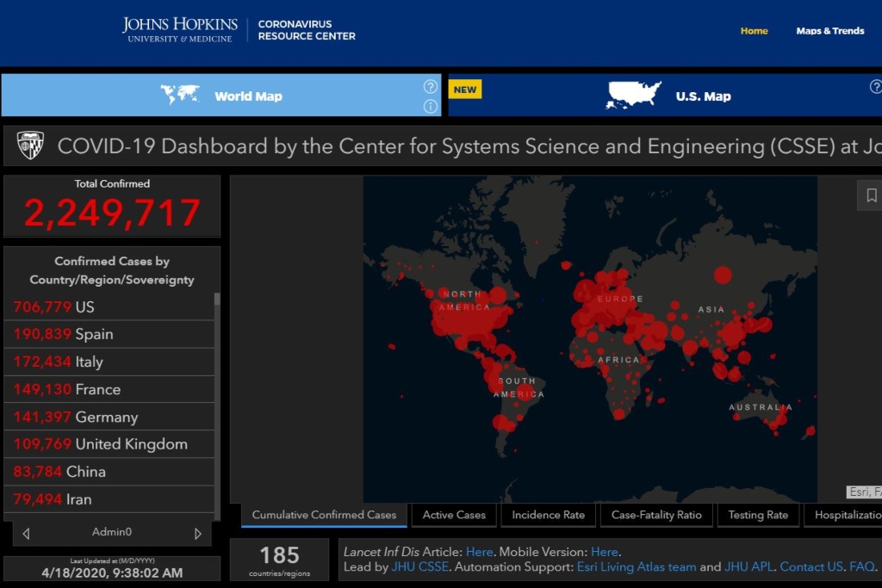
Task: Click the world map silhouette icon
Action: tap(180, 95)
